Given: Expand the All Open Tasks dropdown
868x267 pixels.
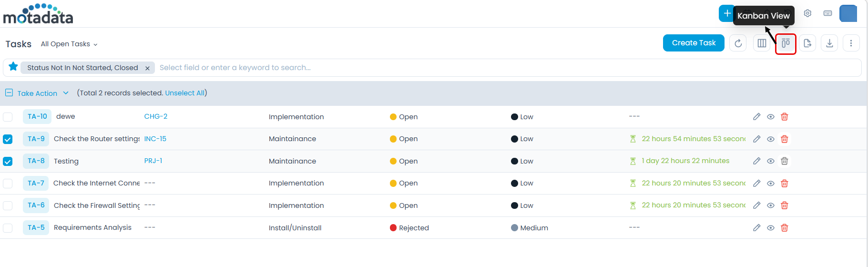Looking at the screenshot, I should [x=69, y=44].
